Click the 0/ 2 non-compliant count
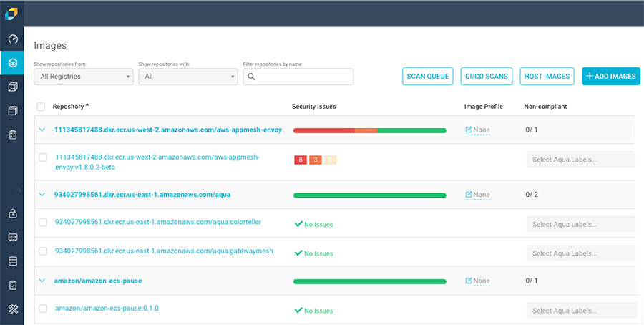 [x=532, y=195]
